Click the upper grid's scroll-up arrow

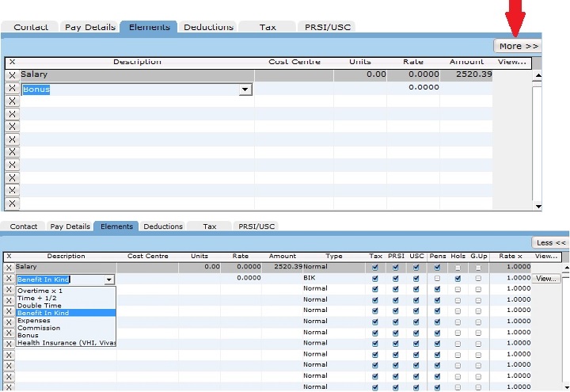click(x=538, y=76)
